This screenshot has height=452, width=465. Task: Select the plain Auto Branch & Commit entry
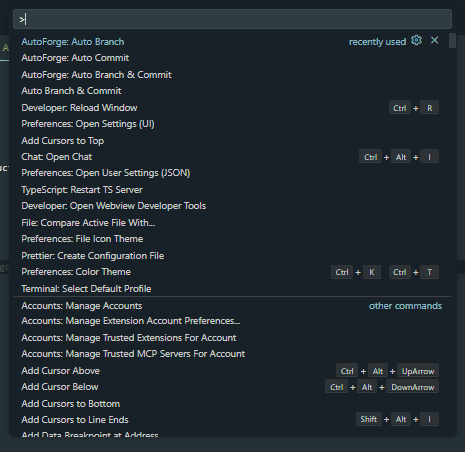232,91
